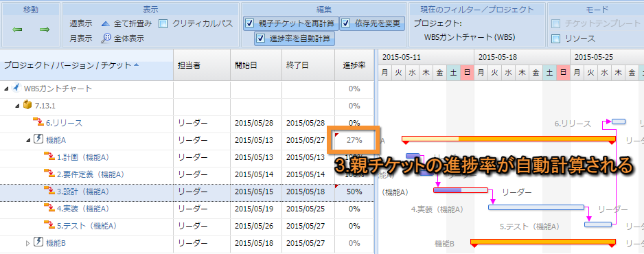Click 2015/05/26 start date of 5.テスト
This screenshot has width=644, height=254.
(x=254, y=226)
